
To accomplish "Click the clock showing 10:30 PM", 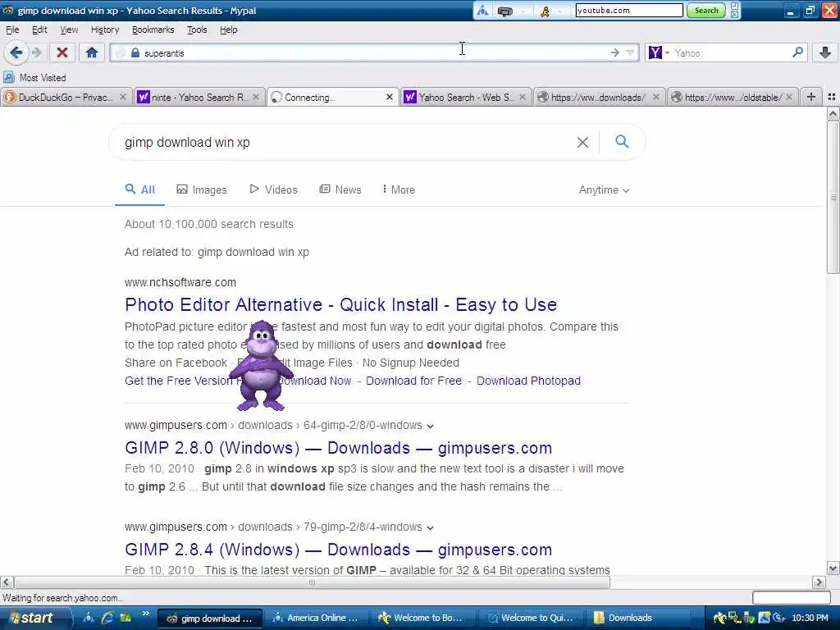I will [x=810, y=619].
